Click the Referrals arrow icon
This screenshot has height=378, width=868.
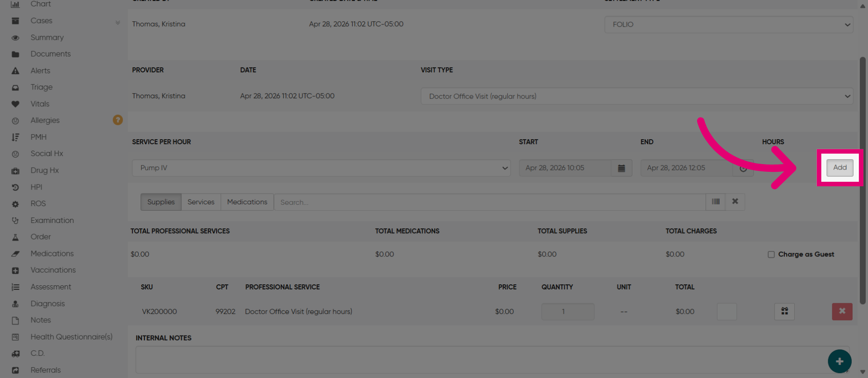click(x=15, y=370)
